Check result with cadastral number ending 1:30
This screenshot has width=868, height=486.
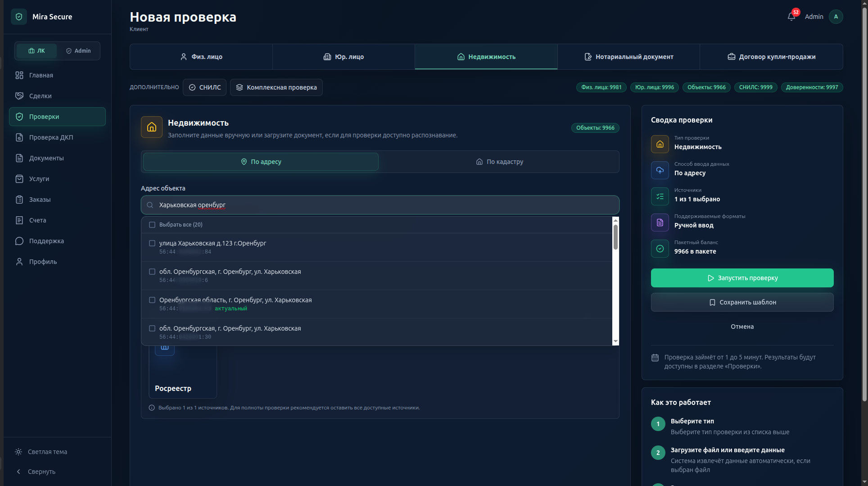(152, 328)
